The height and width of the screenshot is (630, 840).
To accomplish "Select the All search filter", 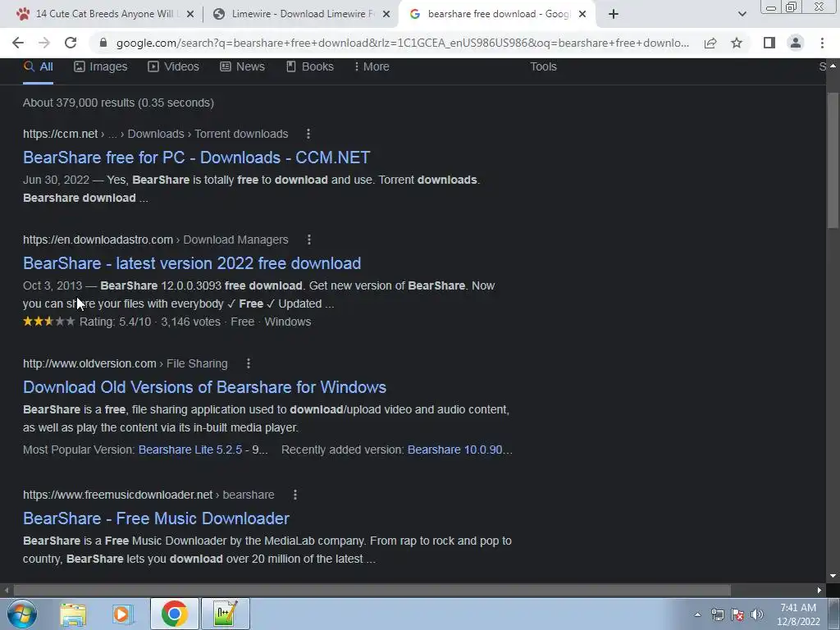I will tap(38, 67).
